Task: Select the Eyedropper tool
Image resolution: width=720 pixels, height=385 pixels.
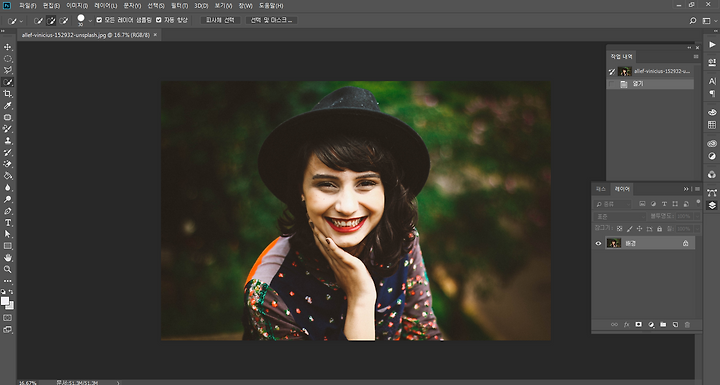Action: click(8, 106)
